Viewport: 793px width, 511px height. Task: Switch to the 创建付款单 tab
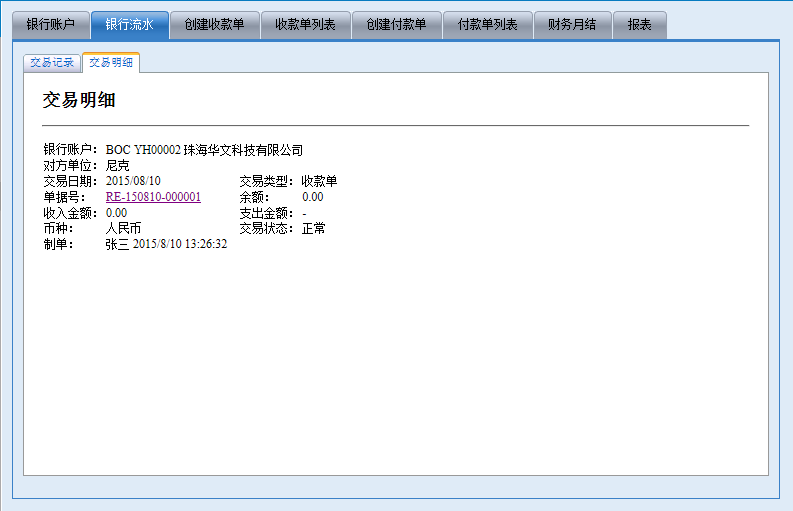[396, 25]
